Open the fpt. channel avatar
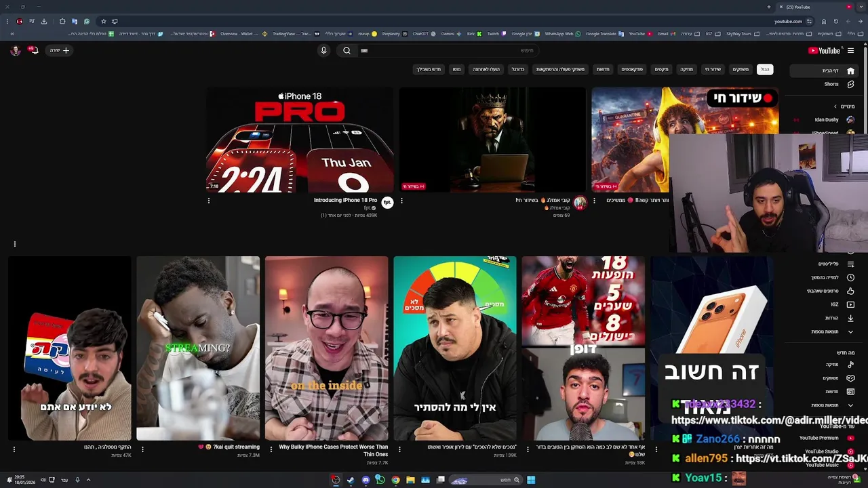The height and width of the screenshot is (488, 868). pos(387,203)
